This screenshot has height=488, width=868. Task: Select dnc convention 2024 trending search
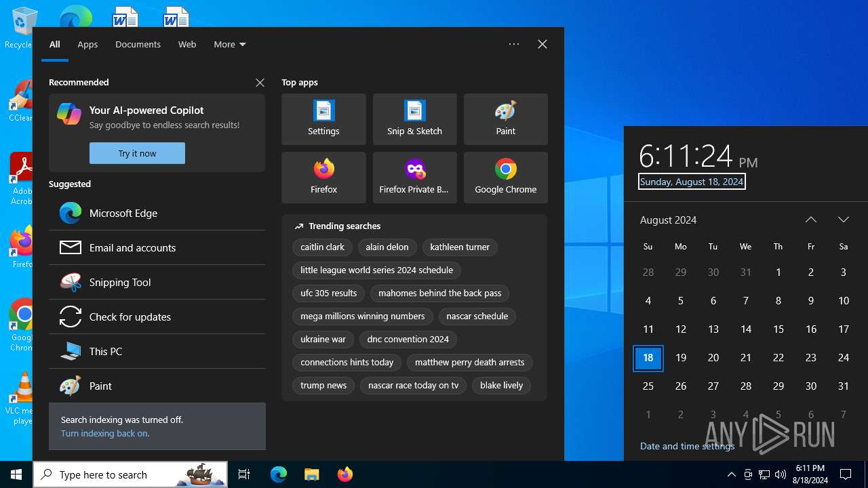click(x=408, y=340)
